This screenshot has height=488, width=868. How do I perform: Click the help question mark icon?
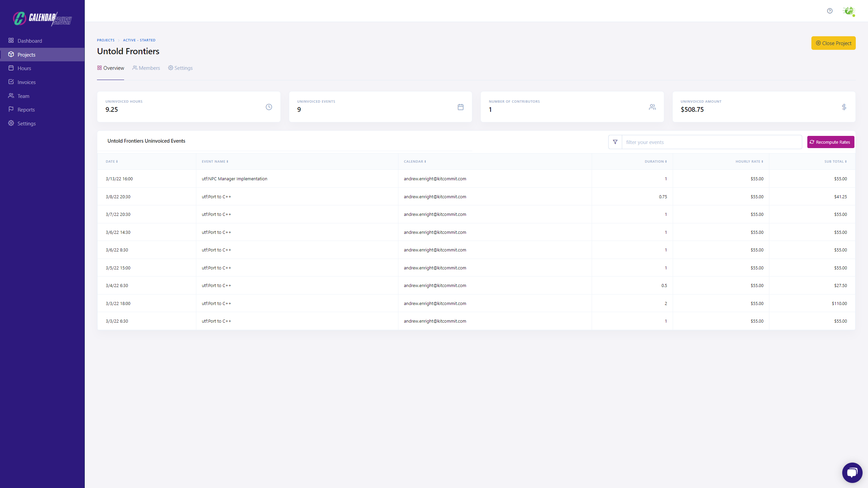coord(829,11)
